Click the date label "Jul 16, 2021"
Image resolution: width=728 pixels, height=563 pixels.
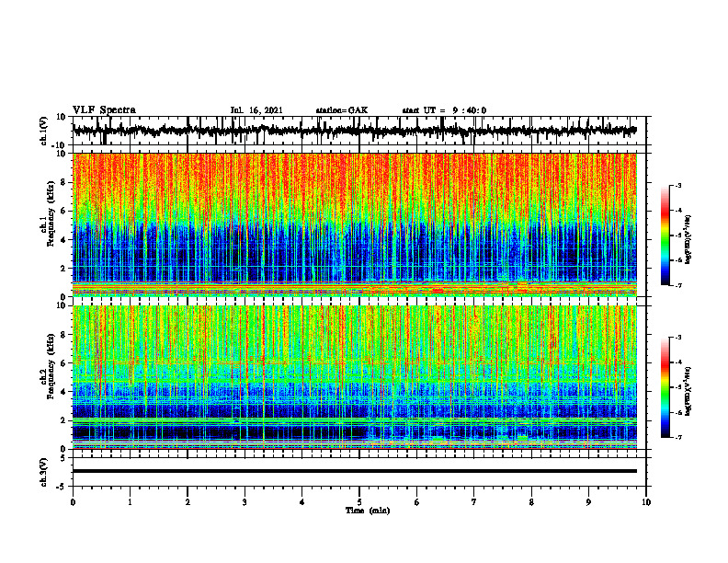(x=256, y=110)
